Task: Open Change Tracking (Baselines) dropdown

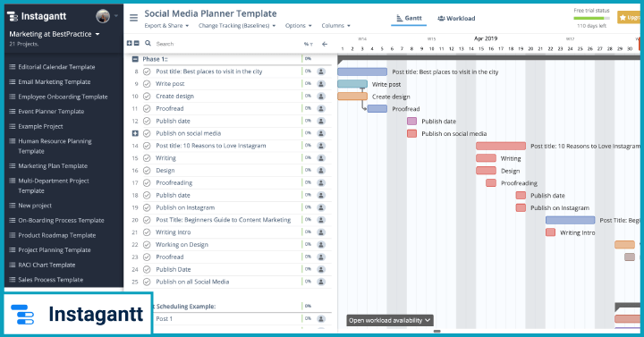Action: 237,25
